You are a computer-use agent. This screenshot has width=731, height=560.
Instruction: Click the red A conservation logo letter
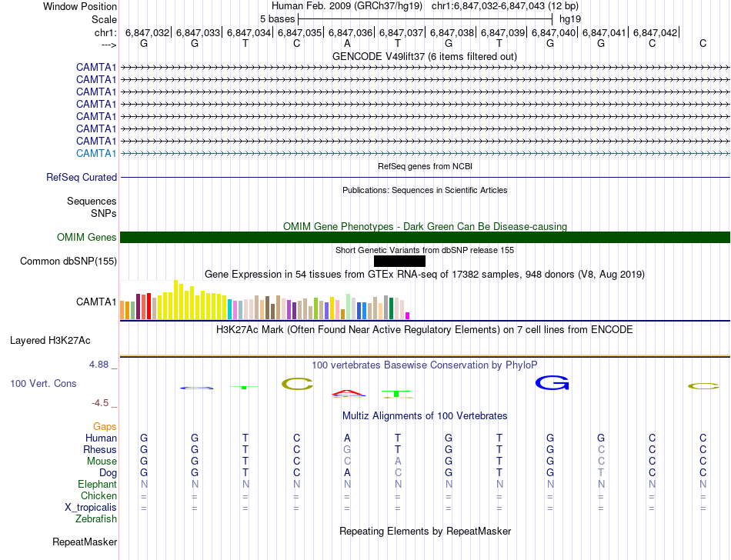349,393
